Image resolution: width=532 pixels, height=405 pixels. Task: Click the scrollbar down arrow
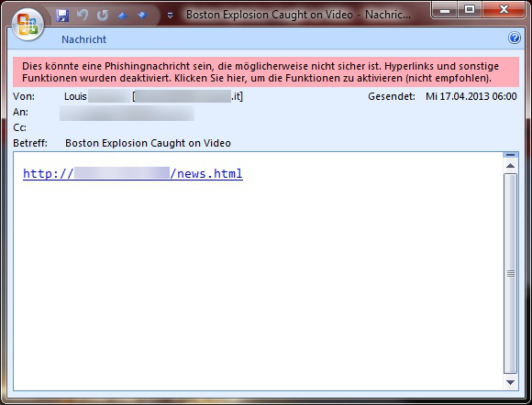tap(510, 382)
